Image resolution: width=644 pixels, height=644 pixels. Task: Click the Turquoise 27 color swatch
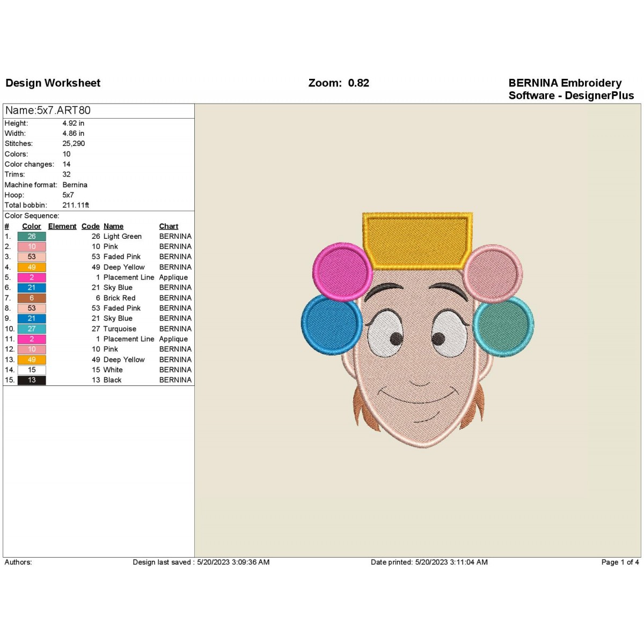point(32,329)
